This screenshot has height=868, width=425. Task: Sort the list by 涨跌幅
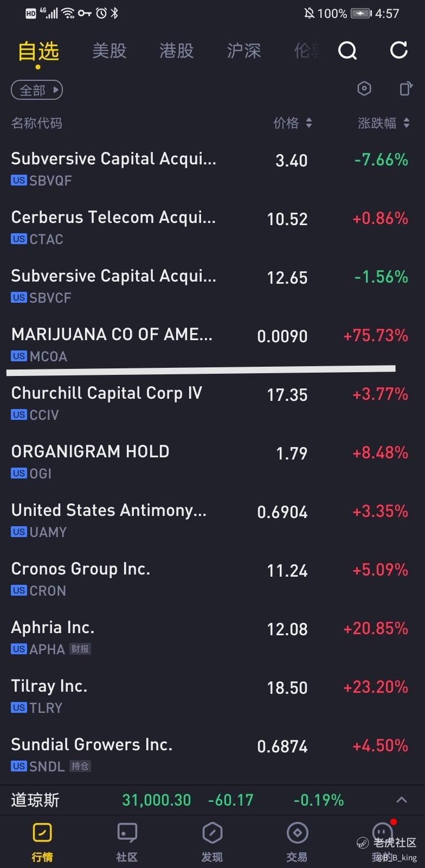(x=383, y=123)
